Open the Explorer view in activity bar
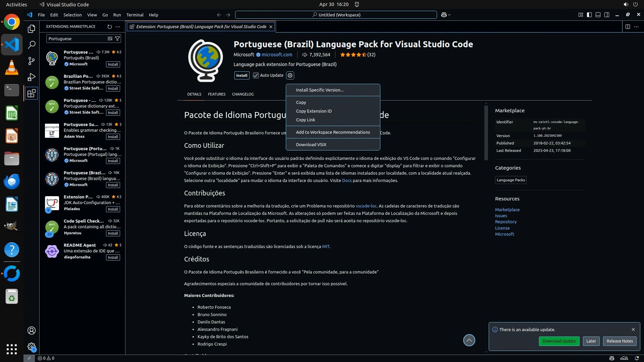 [x=31, y=29]
